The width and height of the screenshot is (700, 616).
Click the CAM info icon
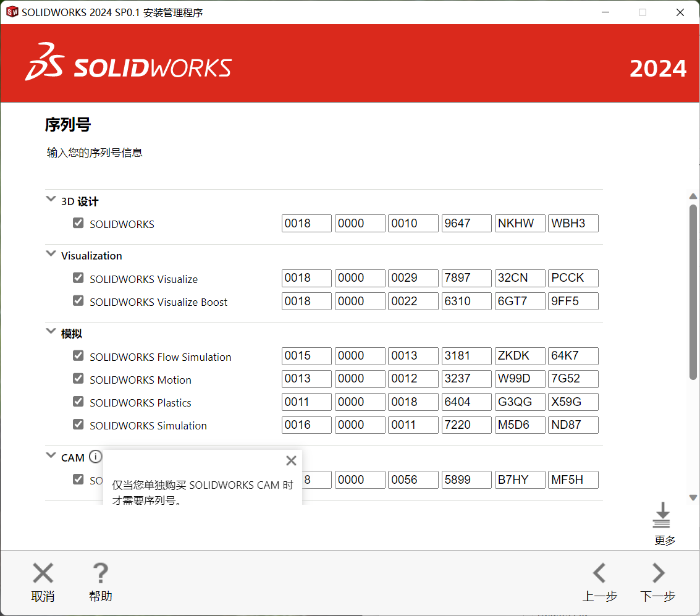(95, 457)
